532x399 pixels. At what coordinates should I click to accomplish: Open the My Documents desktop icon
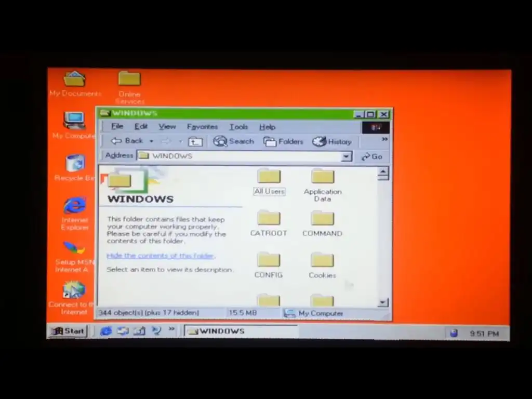pos(74,84)
